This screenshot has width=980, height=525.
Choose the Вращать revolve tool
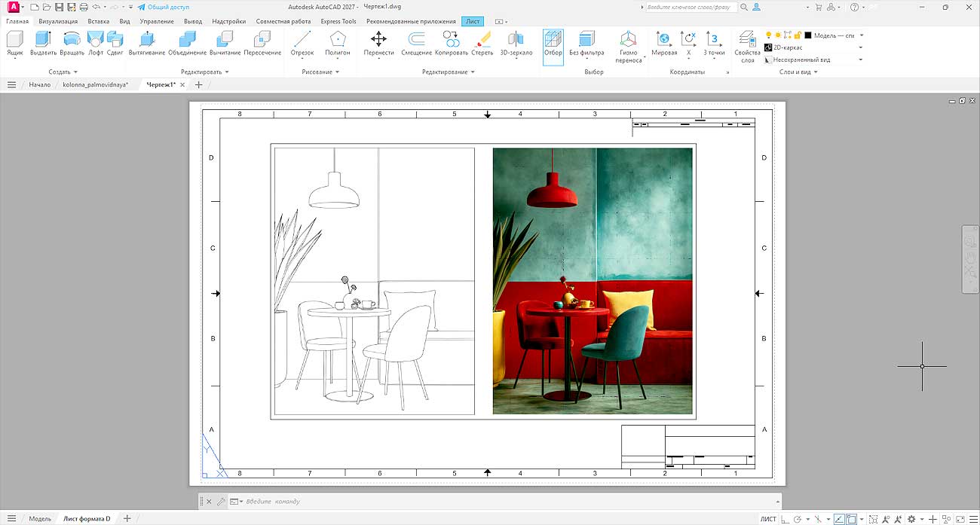(72, 44)
